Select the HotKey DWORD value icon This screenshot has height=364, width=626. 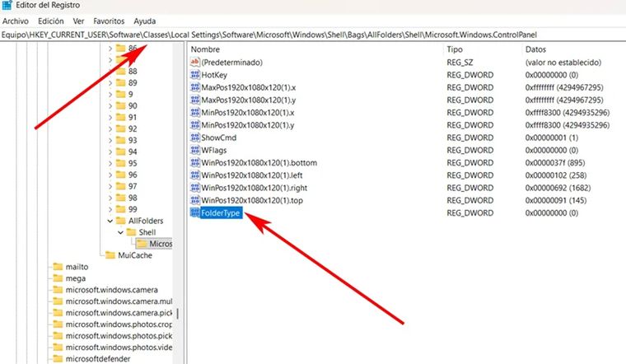[195, 75]
